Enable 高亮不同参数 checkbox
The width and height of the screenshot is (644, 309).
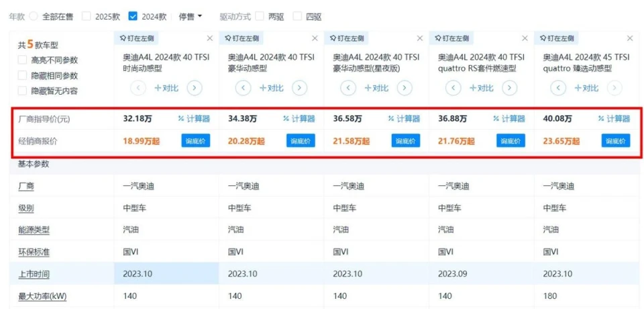(23, 60)
